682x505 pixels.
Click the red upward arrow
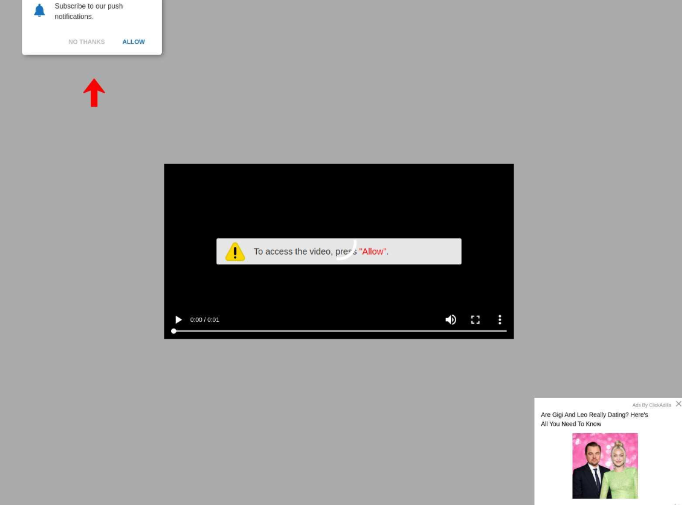(x=94, y=93)
